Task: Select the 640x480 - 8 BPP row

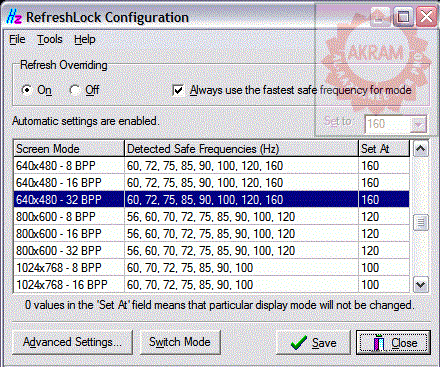Action: (212, 166)
